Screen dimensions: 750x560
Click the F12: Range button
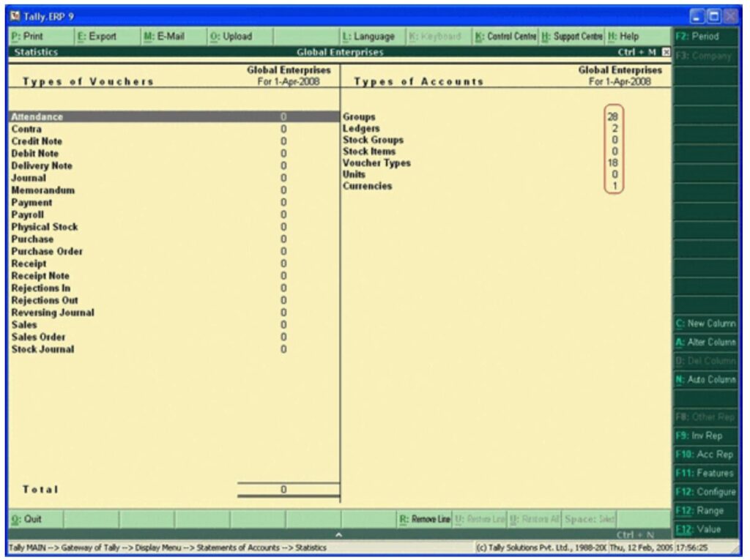705,510
